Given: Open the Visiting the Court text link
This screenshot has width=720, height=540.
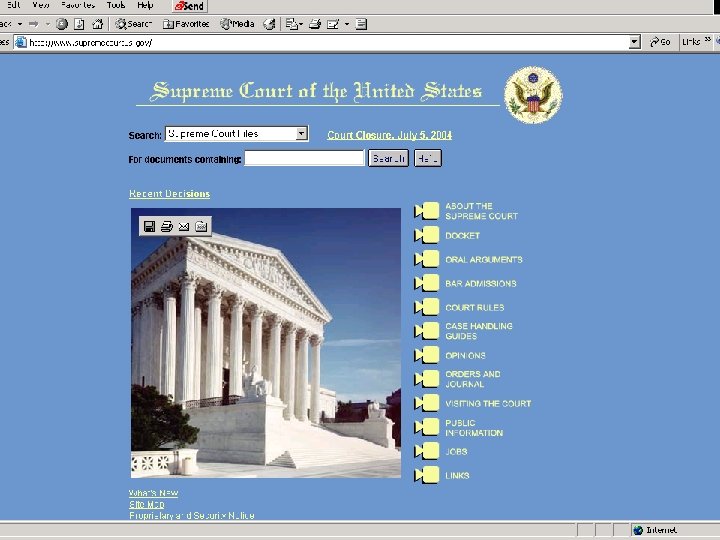Looking at the screenshot, I should pyautogui.click(x=488, y=404).
